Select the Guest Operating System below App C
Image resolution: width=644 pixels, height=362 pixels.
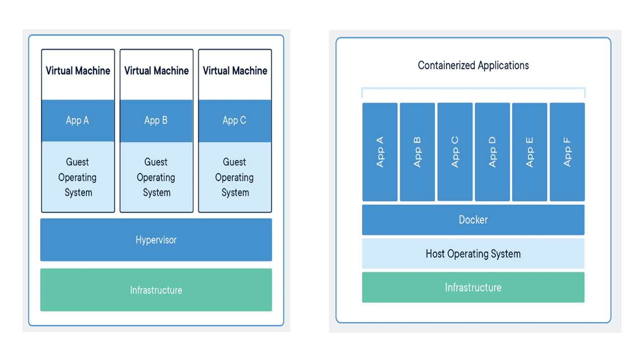235,177
